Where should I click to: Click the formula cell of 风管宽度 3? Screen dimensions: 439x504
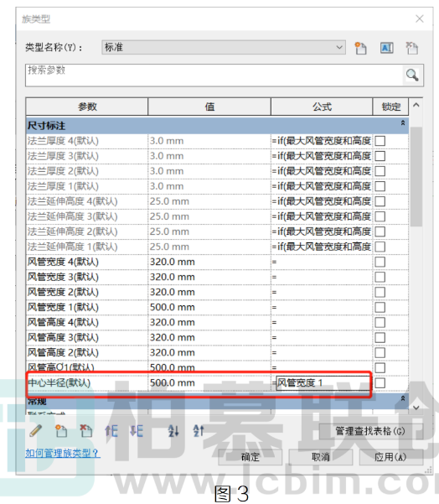[322, 277]
